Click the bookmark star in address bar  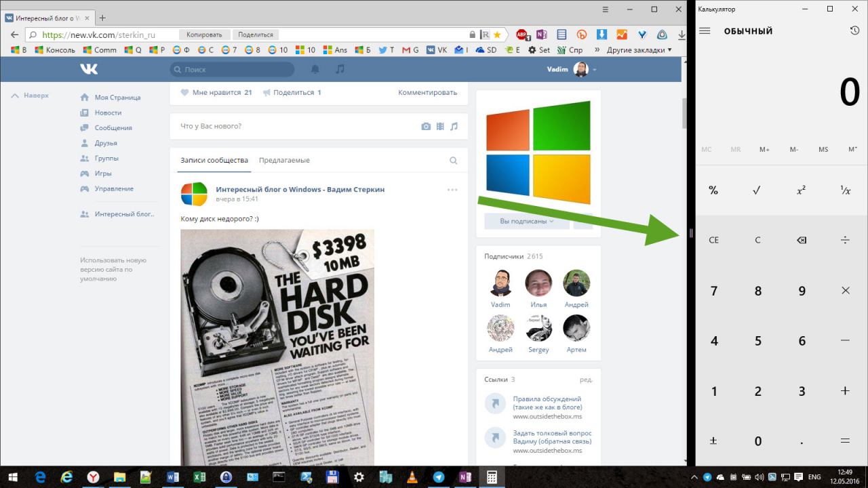tap(497, 35)
